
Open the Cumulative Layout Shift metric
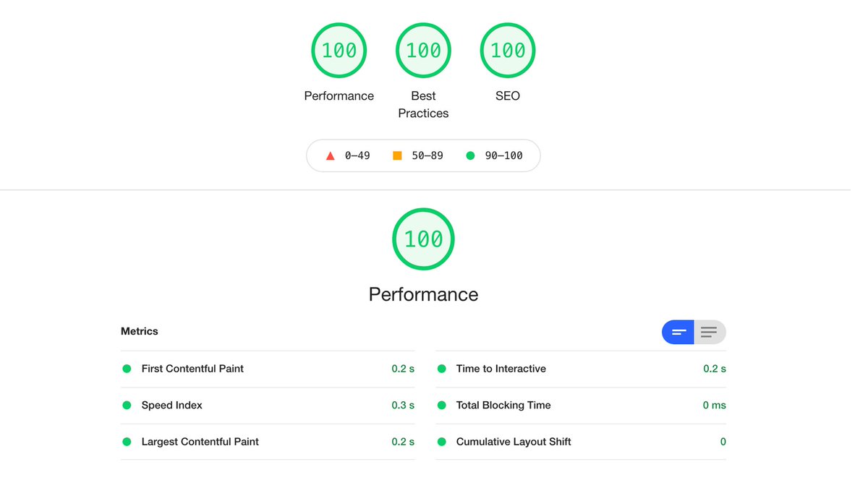click(x=581, y=442)
